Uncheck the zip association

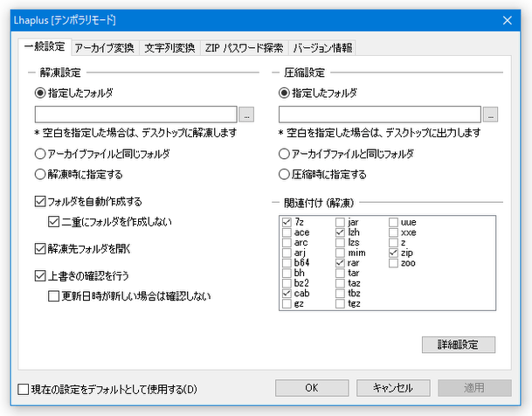tap(393, 253)
